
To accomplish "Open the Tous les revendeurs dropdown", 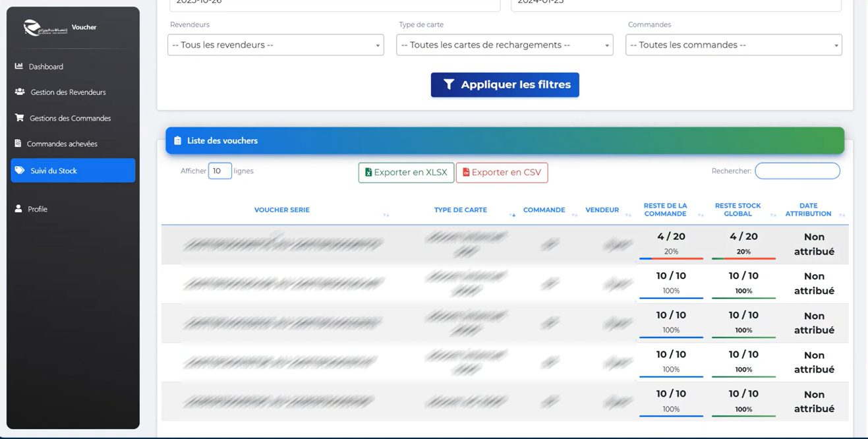I will (275, 45).
